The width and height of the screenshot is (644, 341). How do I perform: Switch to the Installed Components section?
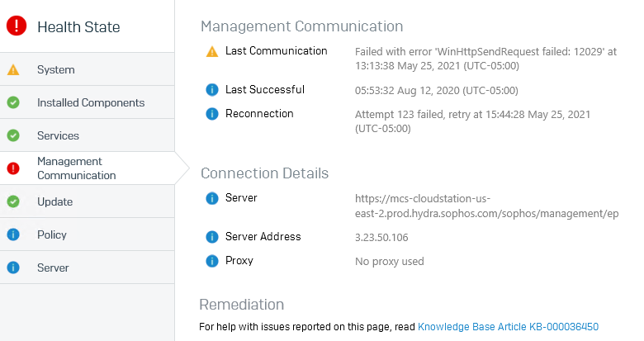pyautogui.click(x=87, y=102)
